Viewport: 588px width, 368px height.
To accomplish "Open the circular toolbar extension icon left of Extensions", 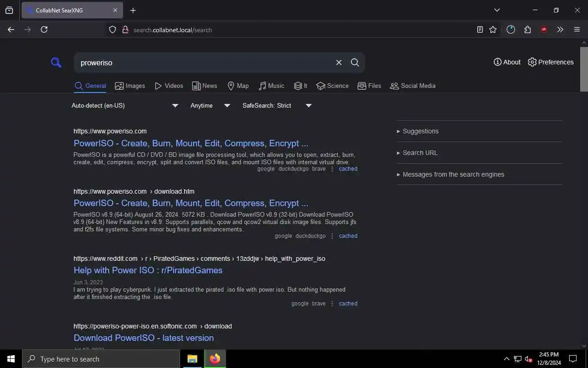I will point(511,29).
